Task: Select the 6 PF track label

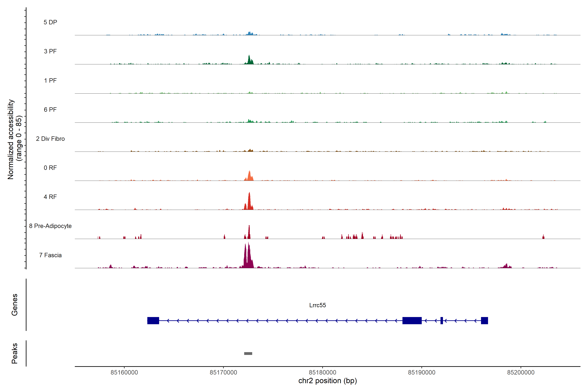Action: click(x=50, y=109)
